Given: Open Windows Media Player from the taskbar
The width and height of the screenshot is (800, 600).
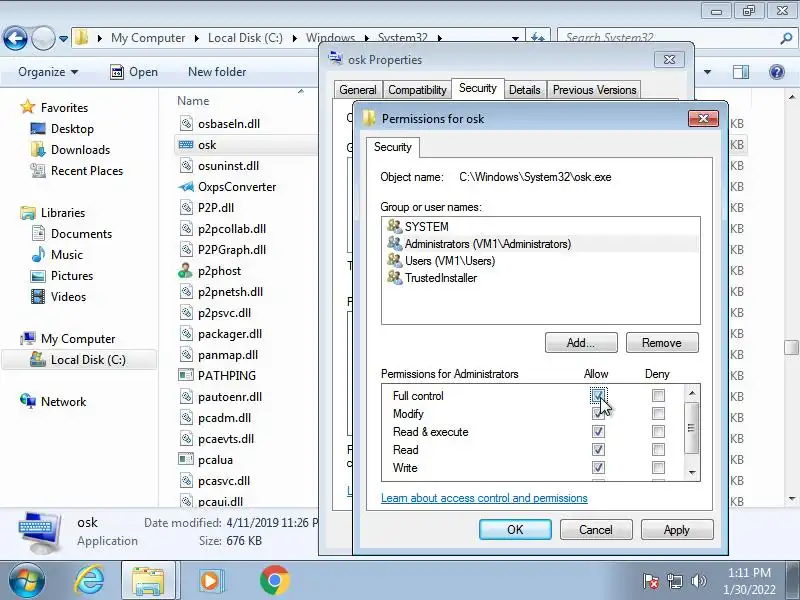Looking at the screenshot, I should (x=210, y=581).
